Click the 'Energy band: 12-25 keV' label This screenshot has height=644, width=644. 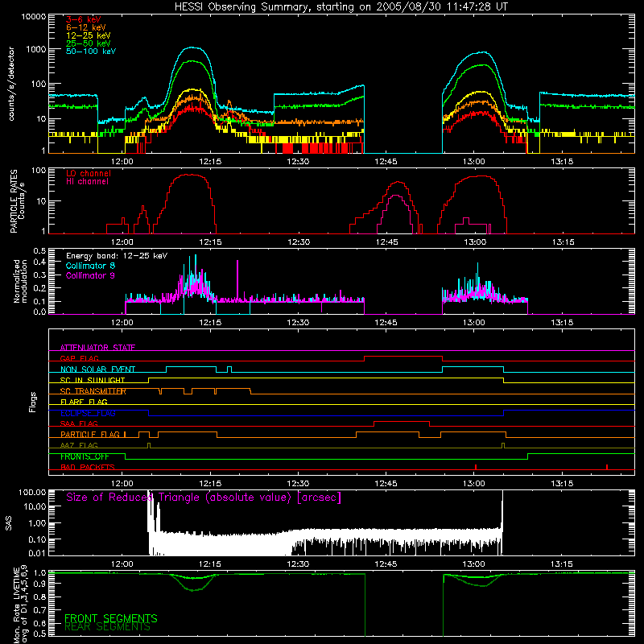tap(117, 256)
